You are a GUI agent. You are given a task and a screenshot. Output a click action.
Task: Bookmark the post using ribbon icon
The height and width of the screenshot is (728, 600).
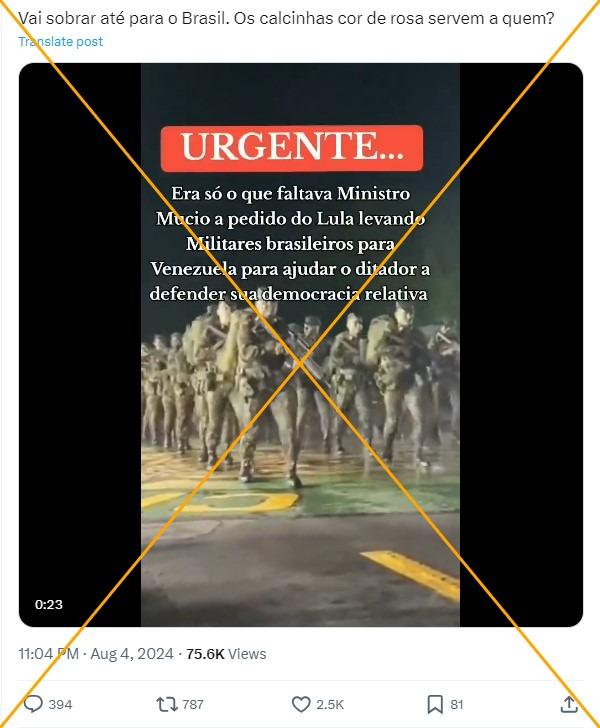point(435,704)
